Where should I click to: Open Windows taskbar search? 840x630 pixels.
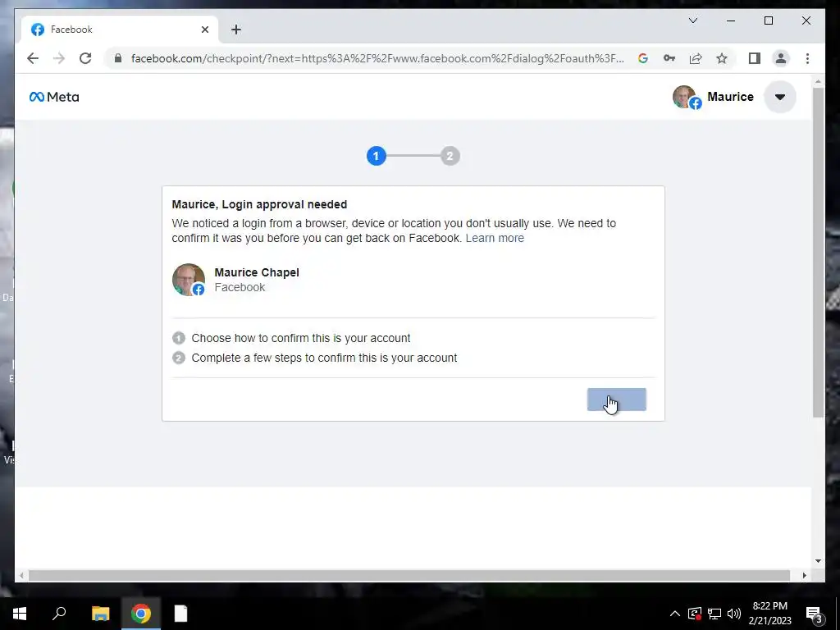point(59,614)
